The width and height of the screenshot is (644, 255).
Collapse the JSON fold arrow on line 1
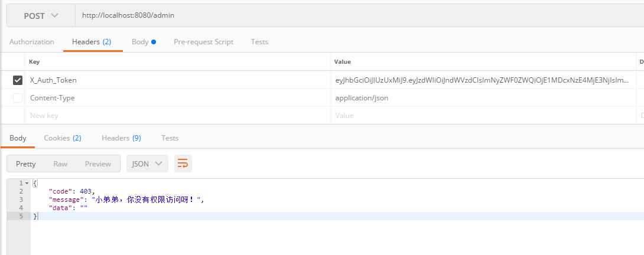point(27,184)
